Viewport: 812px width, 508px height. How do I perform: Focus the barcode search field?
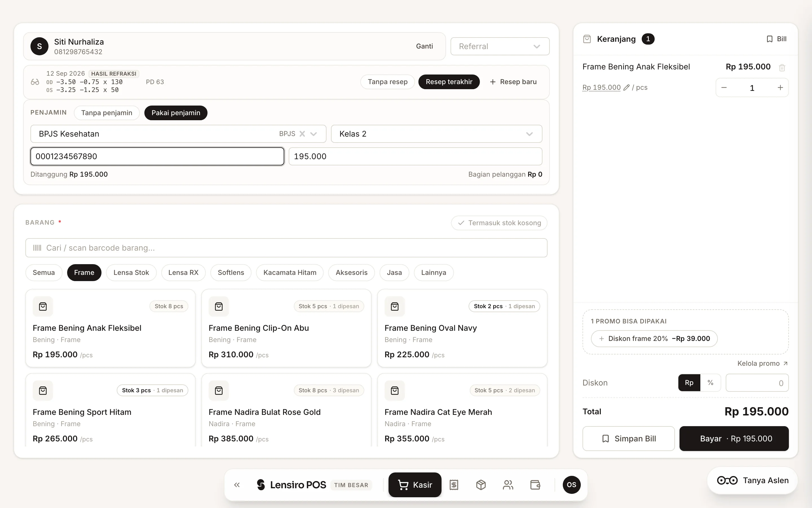(x=286, y=248)
